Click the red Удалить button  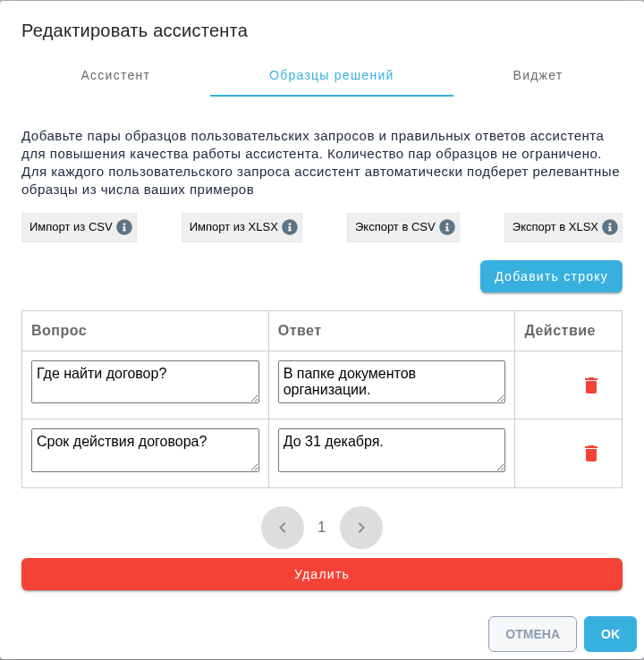pos(322,574)
